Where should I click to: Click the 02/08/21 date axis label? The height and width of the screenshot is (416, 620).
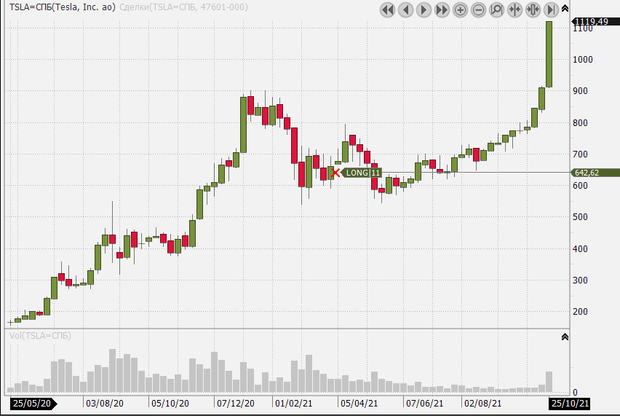483,404
